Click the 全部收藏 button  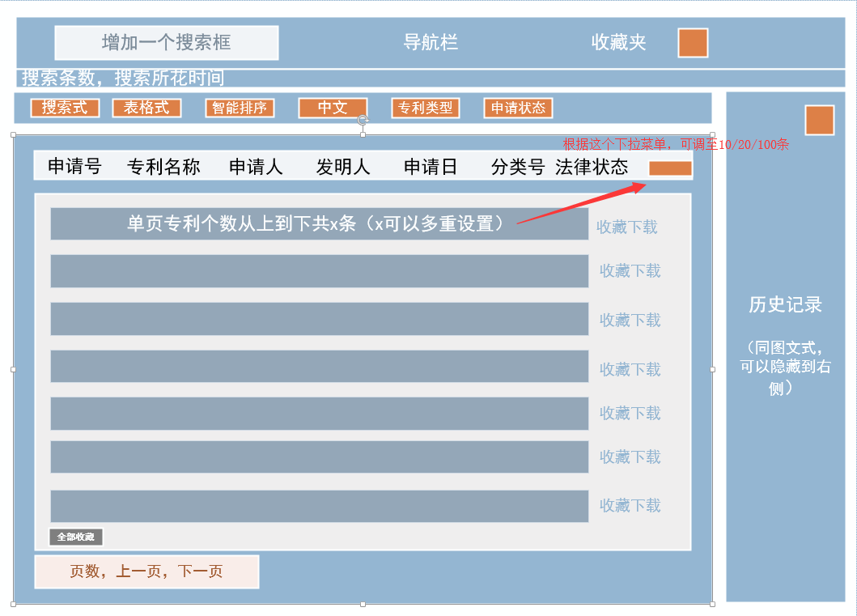[x=76, y=537]
